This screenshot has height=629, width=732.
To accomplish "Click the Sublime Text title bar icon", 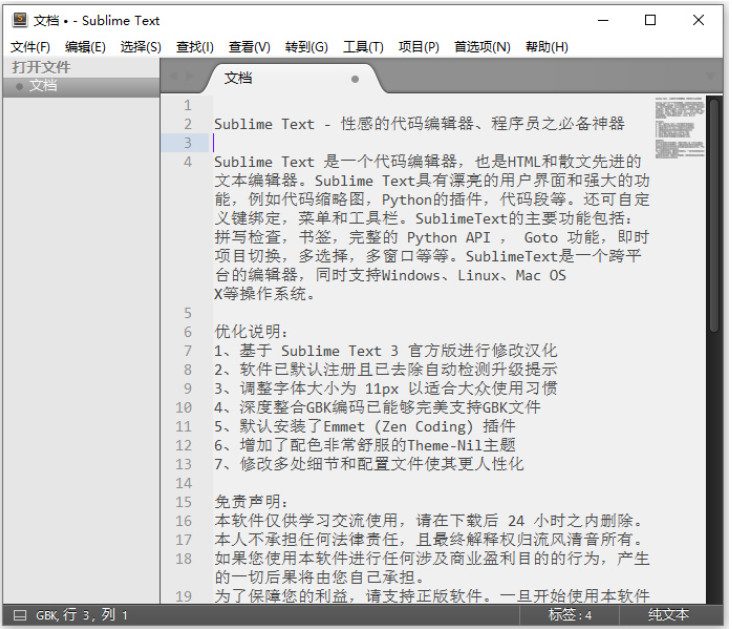I will [20, 20].
